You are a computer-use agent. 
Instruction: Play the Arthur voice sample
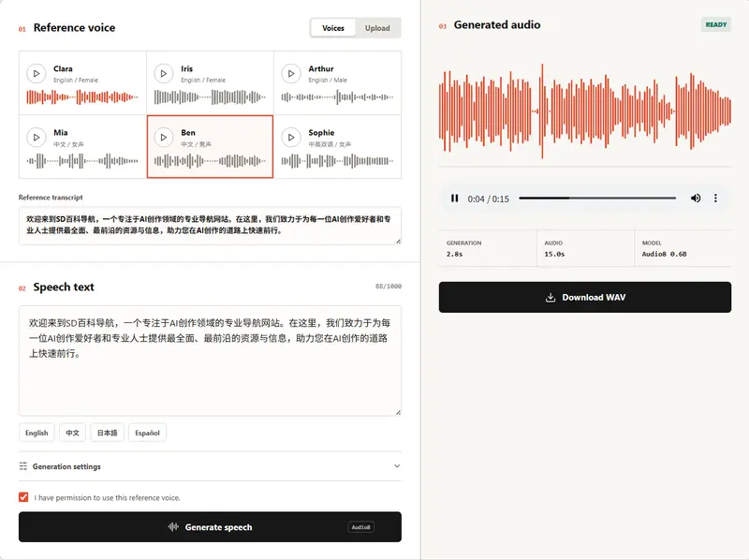click(291, 74)
